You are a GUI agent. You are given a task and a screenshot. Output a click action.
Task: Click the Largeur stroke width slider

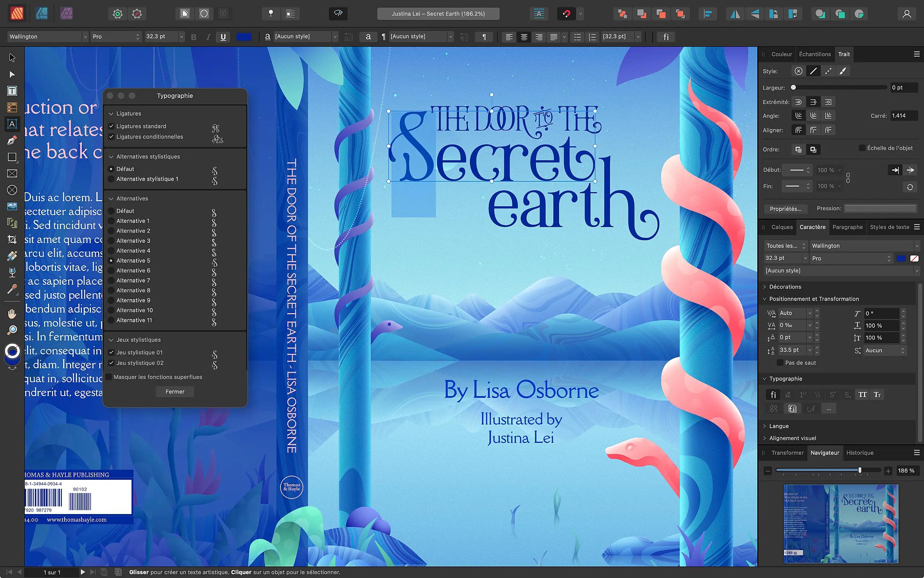839,87
